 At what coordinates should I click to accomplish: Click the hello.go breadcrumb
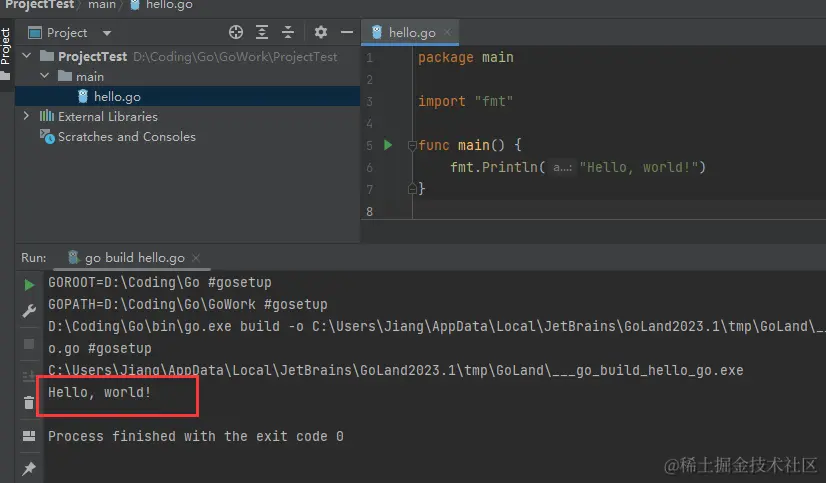tap(162, 5)
